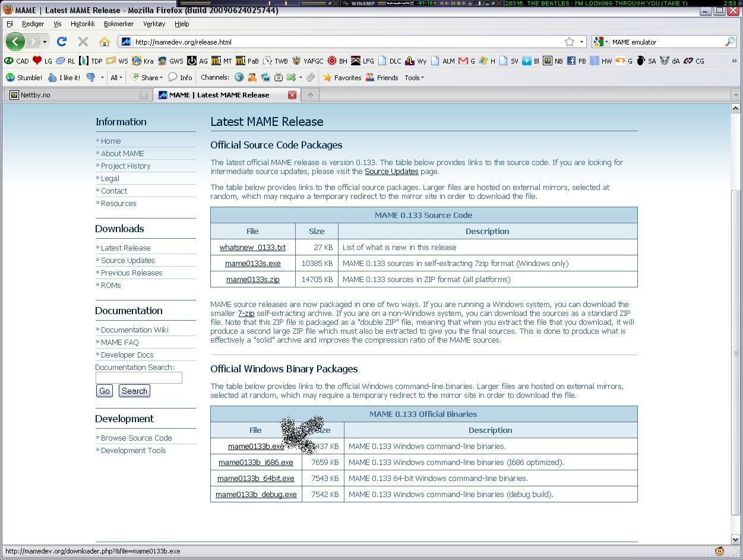Open the Verktøy menu
The image size is (743, 560).
point(154,24)
